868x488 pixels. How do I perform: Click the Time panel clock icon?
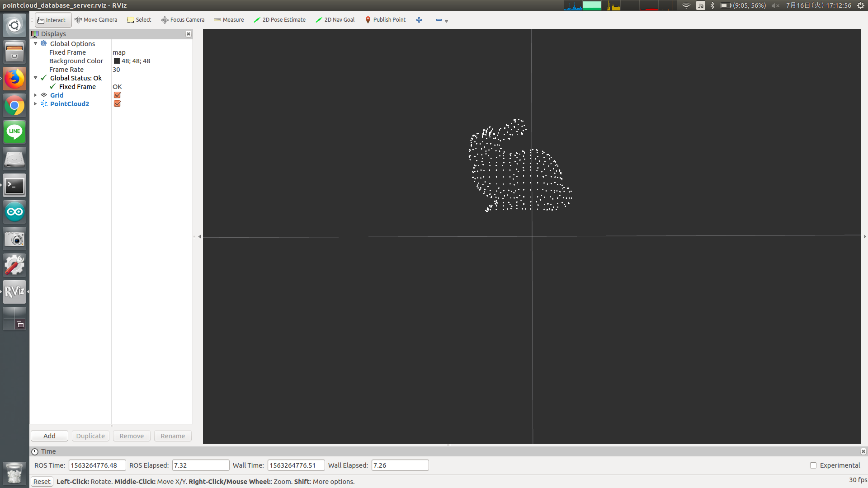[x=35, y=451]
